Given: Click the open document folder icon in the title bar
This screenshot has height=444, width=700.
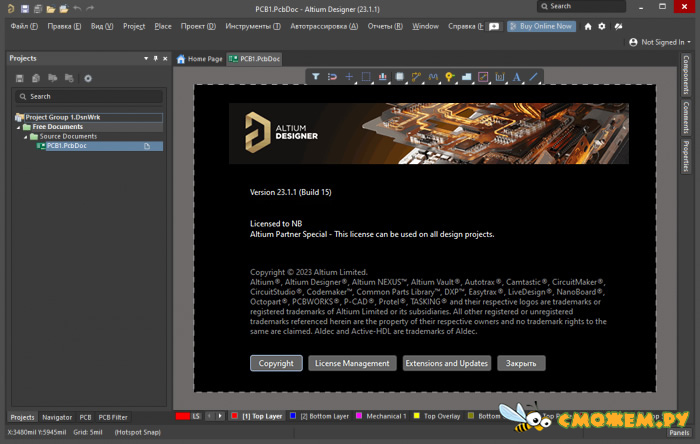Looking at the screenshot, I should pos(51,8).
